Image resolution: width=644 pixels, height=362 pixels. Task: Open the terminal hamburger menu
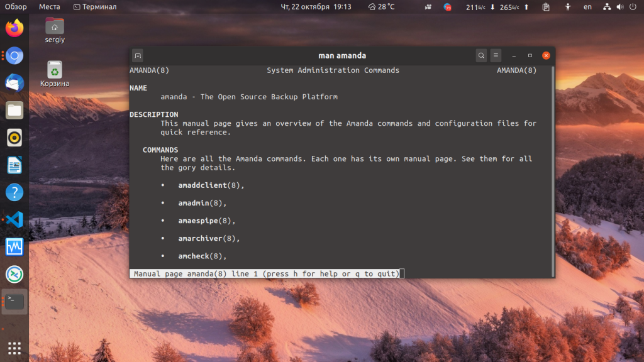[496, 55]
